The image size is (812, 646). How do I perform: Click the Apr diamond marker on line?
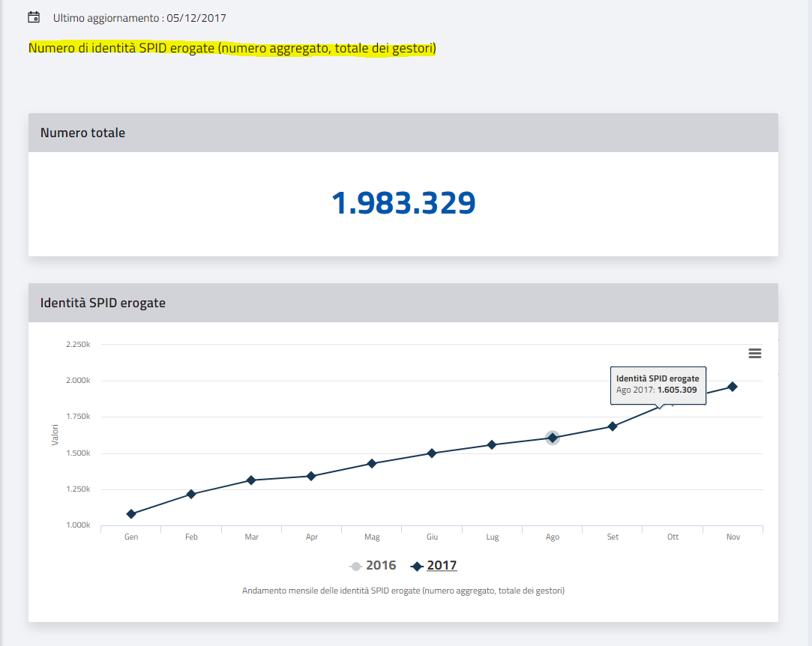click(x=311, y=476)
